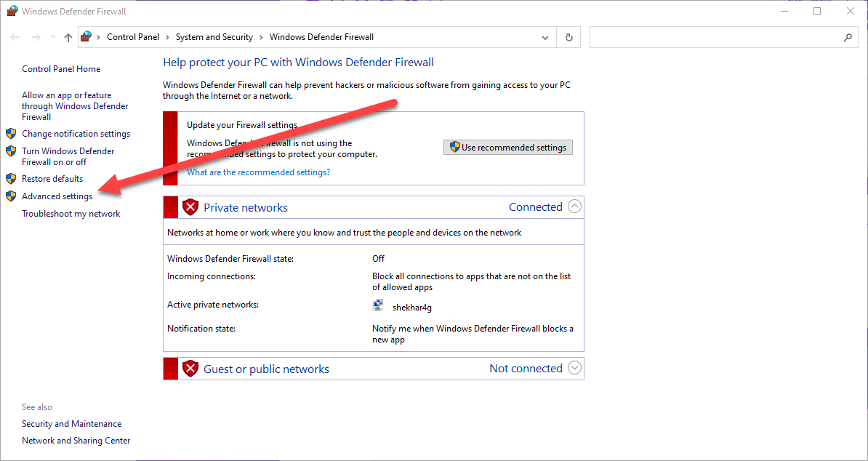Expand the chevron after Control Panel breadcrumb
The width and height of the screenshot is (868, 461).
(x=167, y=37)
